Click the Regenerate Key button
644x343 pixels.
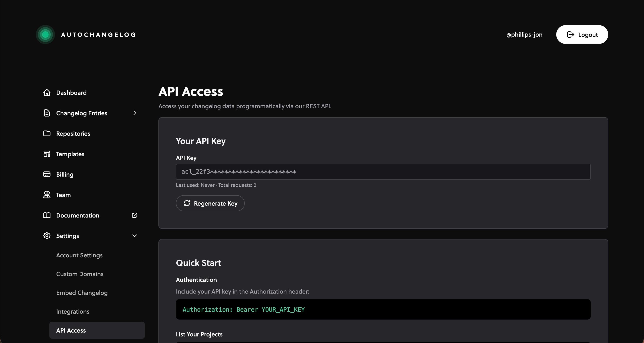[x=210, y=203]
